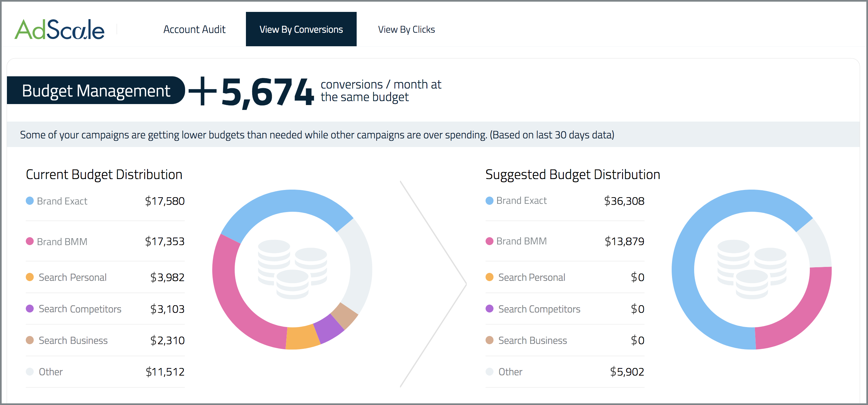Image resolution: width=868 pixels, height=405 pixels.
Task: Click the suggested Search Competitors $0 value
Action: click(638, 309)
